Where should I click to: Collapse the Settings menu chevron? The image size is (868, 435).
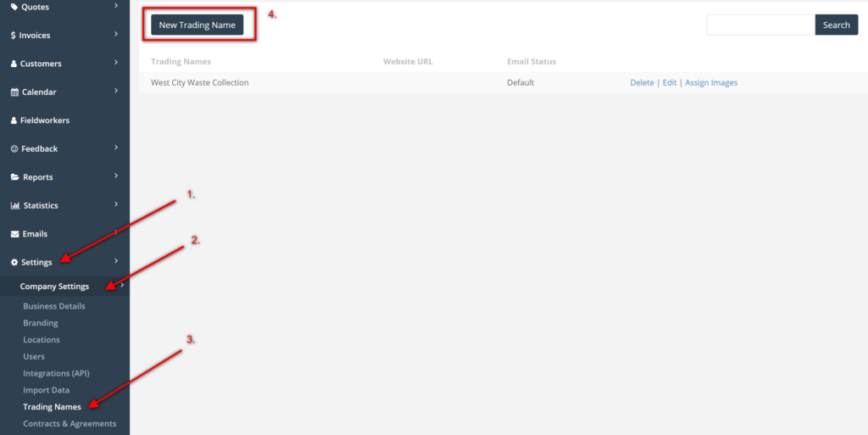click(116, 260)
